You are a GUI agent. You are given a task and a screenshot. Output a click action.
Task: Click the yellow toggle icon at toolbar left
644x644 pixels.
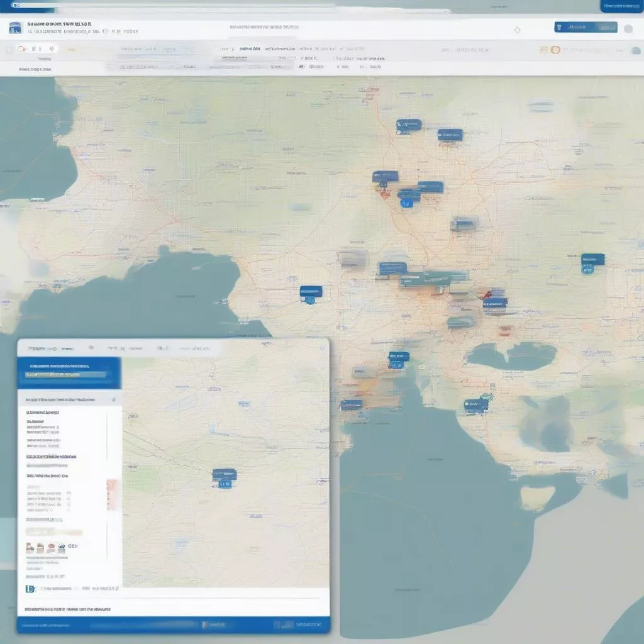pos(21,49)
